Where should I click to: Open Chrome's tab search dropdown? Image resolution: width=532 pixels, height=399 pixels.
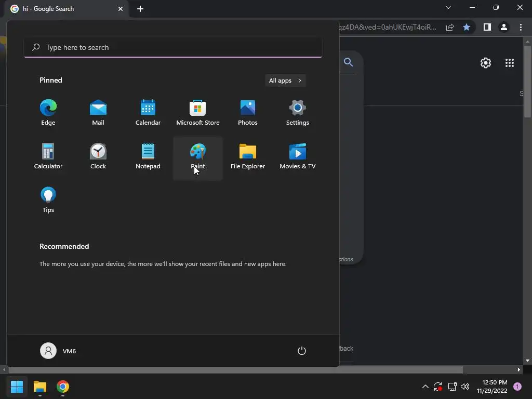448,7
